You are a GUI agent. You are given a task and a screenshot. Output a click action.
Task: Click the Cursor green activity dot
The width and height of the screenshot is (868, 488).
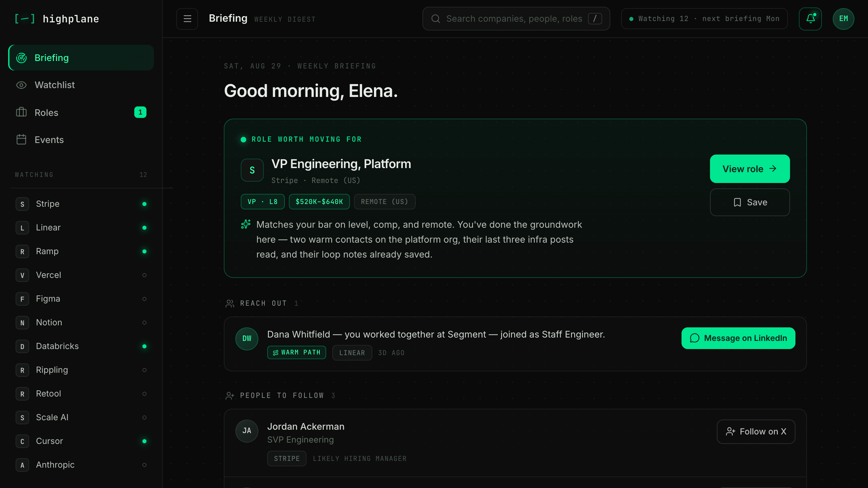(144, 441)
